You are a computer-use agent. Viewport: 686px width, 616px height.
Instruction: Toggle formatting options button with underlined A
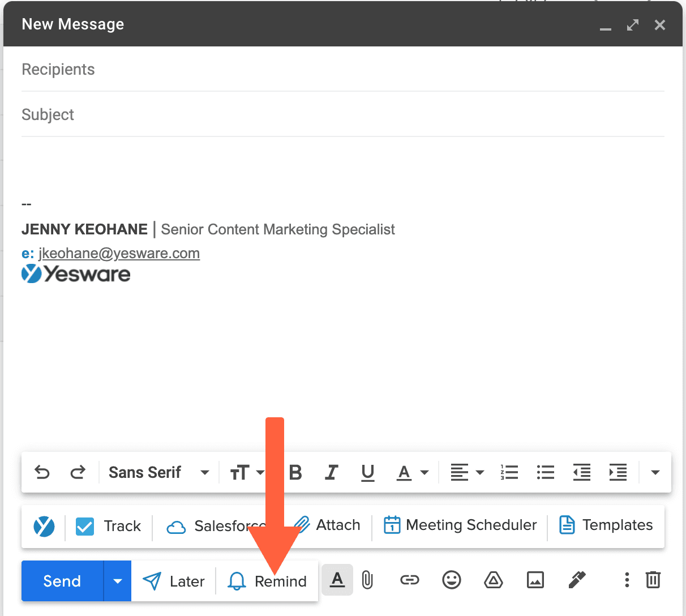337,580
